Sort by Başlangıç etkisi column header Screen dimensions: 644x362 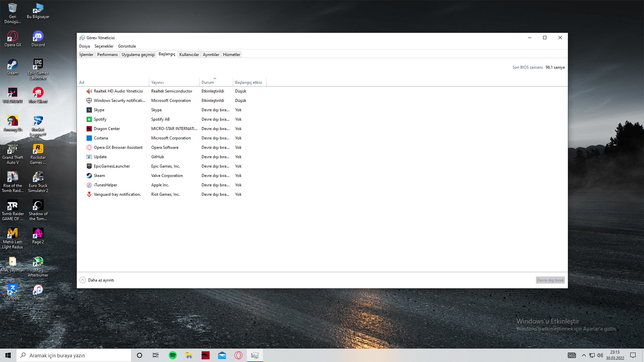pyautogui.click(x=248, y=82)
